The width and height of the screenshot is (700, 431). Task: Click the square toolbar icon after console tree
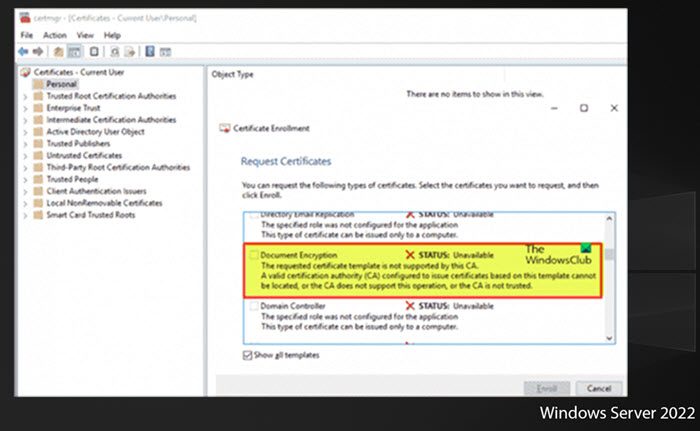tap(94, 52)
